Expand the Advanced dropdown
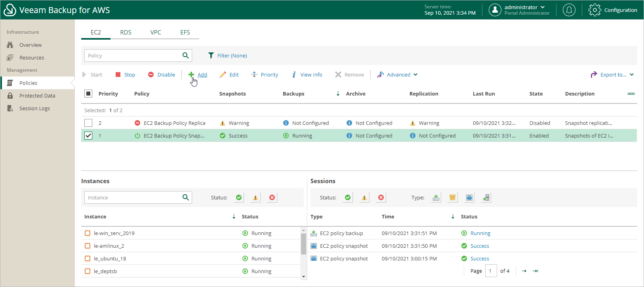The image size is (644, 287). tap(398, 75)
